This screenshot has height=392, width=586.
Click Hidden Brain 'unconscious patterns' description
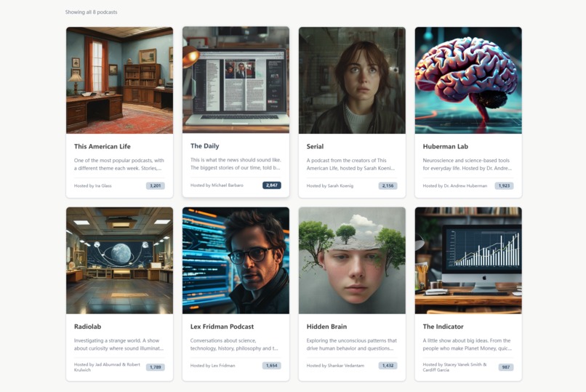352,345
